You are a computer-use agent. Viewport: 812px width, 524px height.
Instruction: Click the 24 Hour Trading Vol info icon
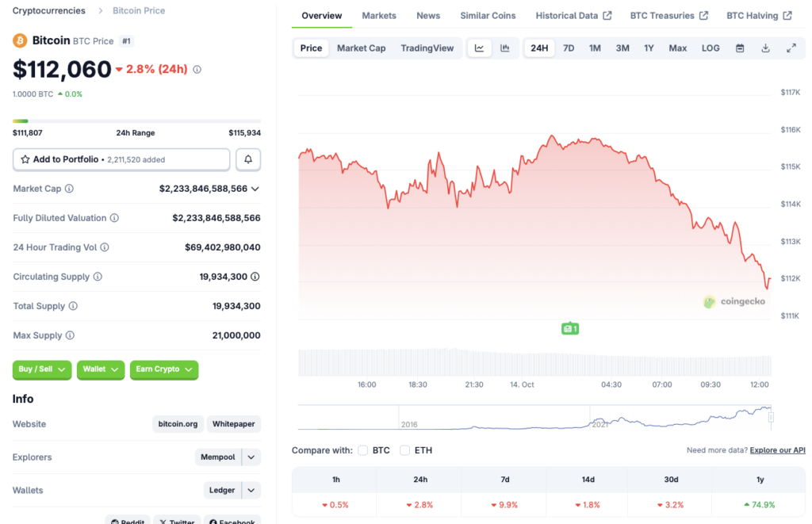click(x=105, y=247)
